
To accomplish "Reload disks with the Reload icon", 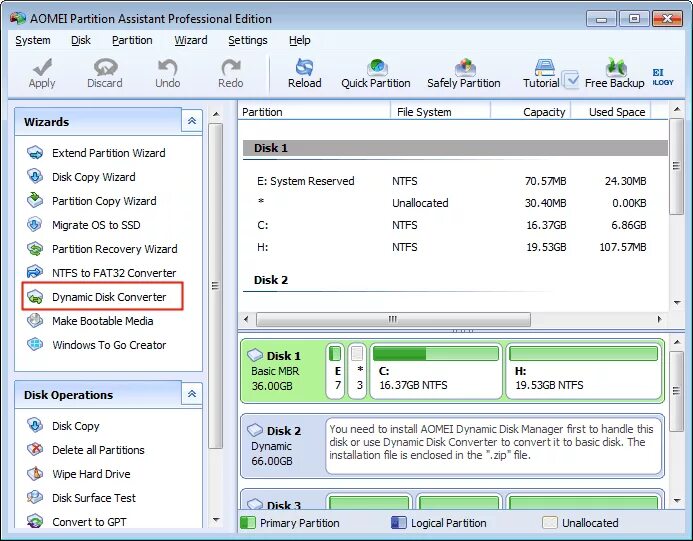I will pos(305,67).
